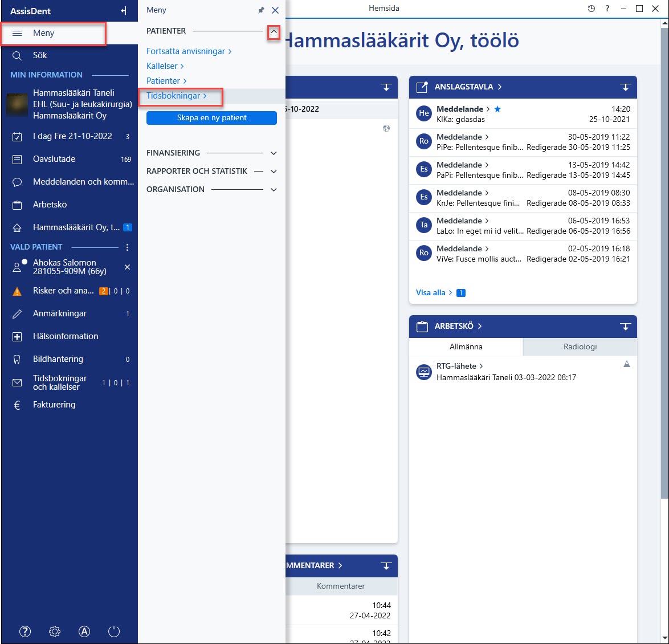Open Bildhantering tooth item

click(x=69, y=360)
